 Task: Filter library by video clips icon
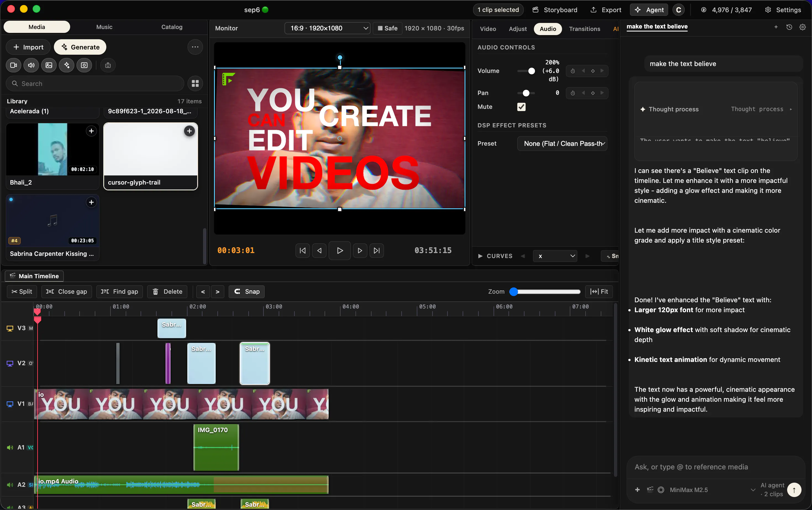point(14,65)
